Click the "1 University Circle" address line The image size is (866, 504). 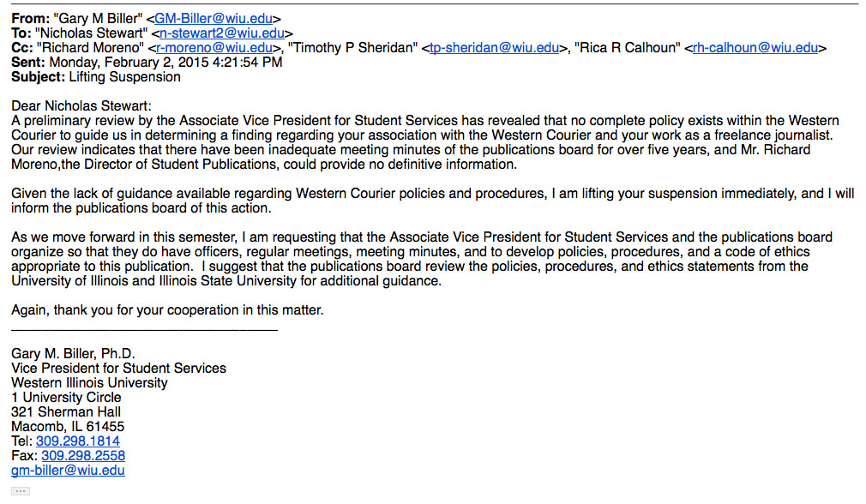click(x=66, y=397)
